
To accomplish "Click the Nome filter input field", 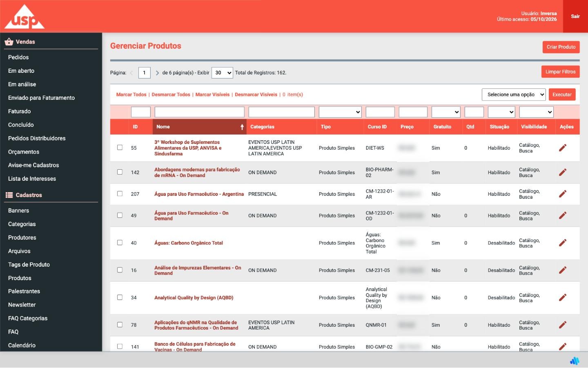I will [199, 112].
